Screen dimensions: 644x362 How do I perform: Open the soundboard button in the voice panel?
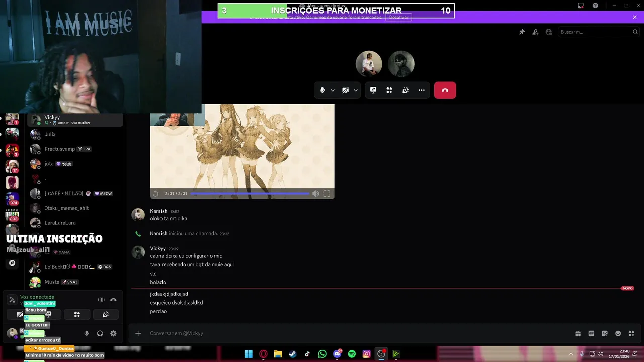tap(106, 314)
